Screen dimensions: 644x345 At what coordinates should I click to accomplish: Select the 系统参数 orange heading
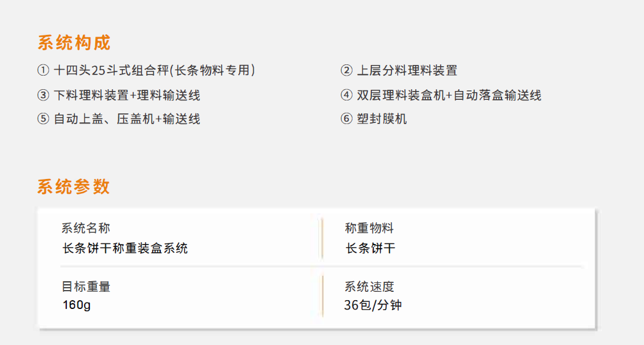74,187
